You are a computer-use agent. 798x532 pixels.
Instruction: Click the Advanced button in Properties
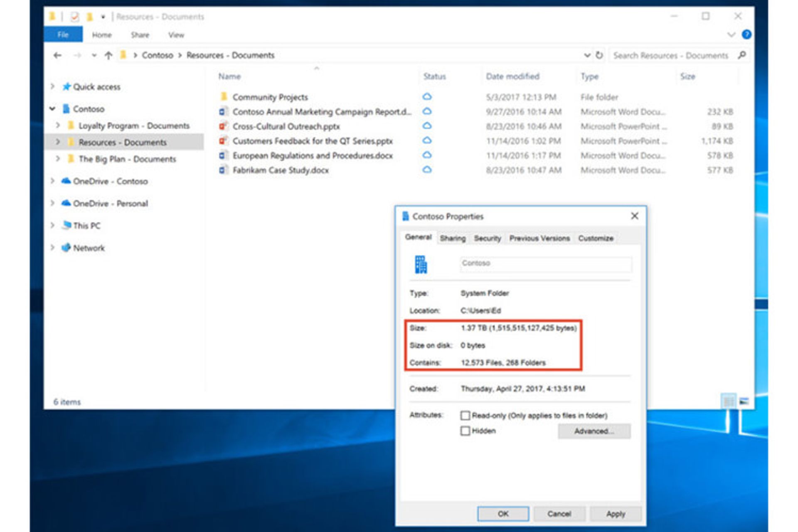coord(594,431)
